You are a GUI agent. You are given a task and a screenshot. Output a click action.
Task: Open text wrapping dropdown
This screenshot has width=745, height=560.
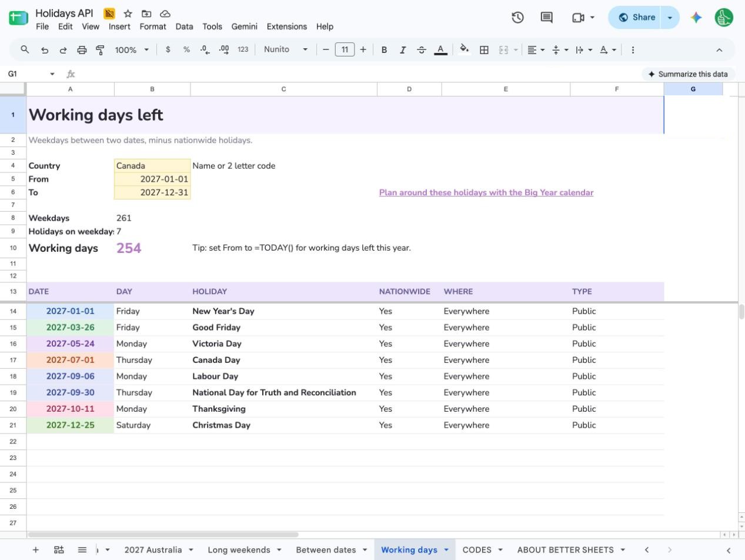583,50
